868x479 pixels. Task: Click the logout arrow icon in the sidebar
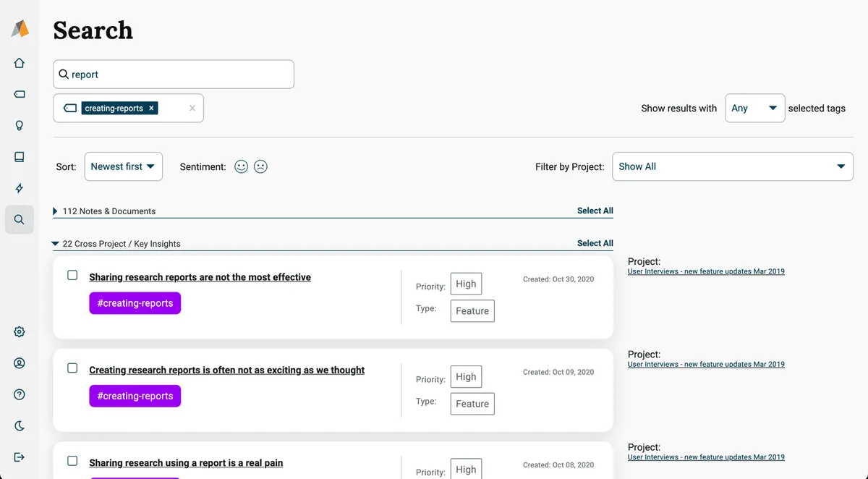click(x=20, y=457)
